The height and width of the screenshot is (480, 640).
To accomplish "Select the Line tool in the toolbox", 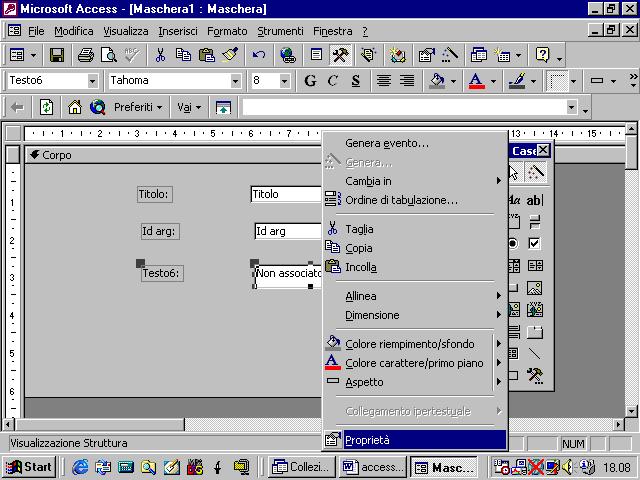I will 534,353.
